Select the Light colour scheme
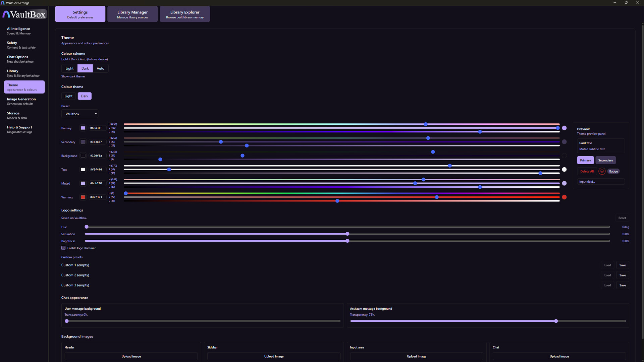 (x=69, y=68)
